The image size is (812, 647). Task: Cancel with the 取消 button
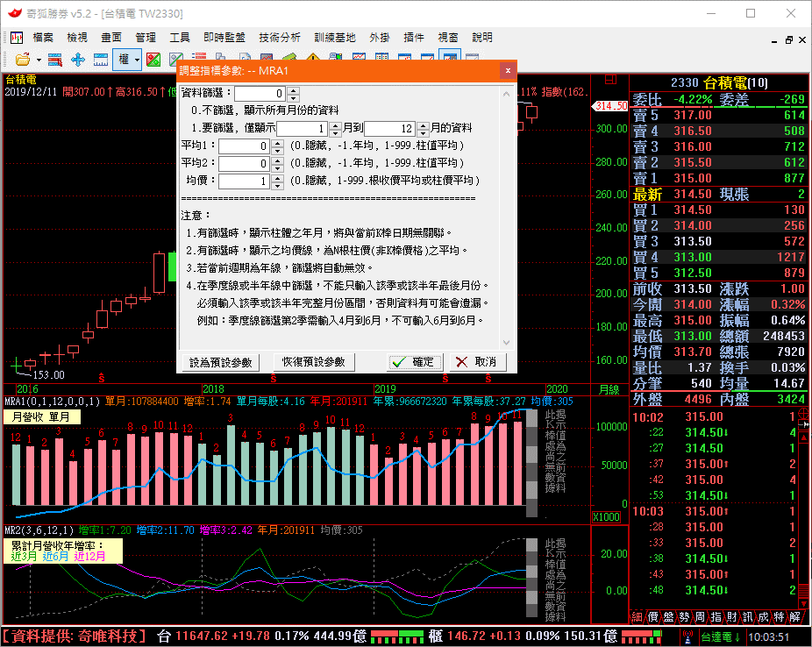click(x=477, y=362)
